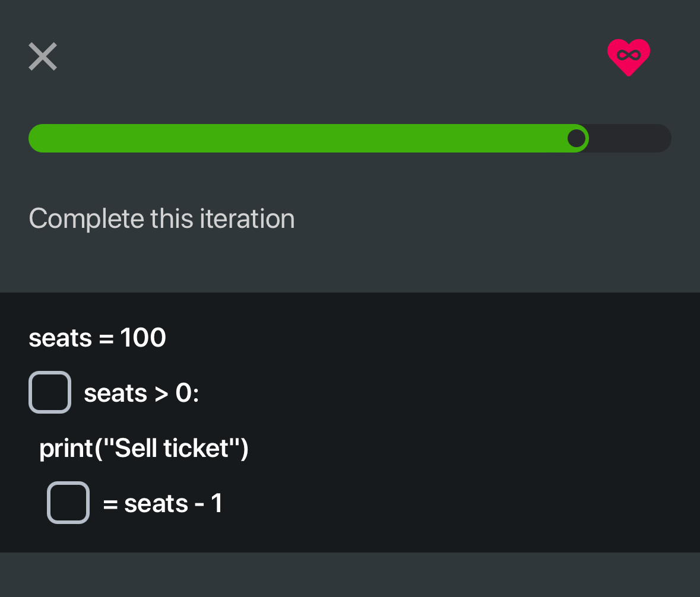Viewport: 700px width, 597px height.
Task: Click the word "print" in the code
Action: pos(65,448)
